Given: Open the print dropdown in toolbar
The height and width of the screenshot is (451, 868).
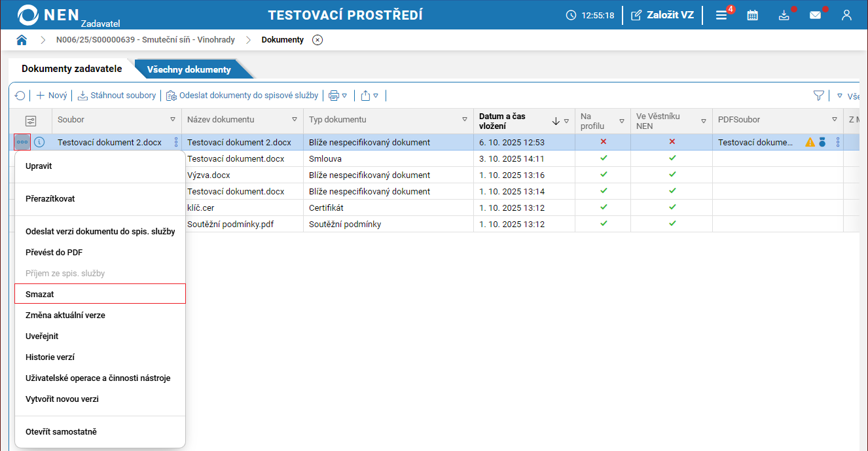Looking at the screenshot, I should point(337,96).
